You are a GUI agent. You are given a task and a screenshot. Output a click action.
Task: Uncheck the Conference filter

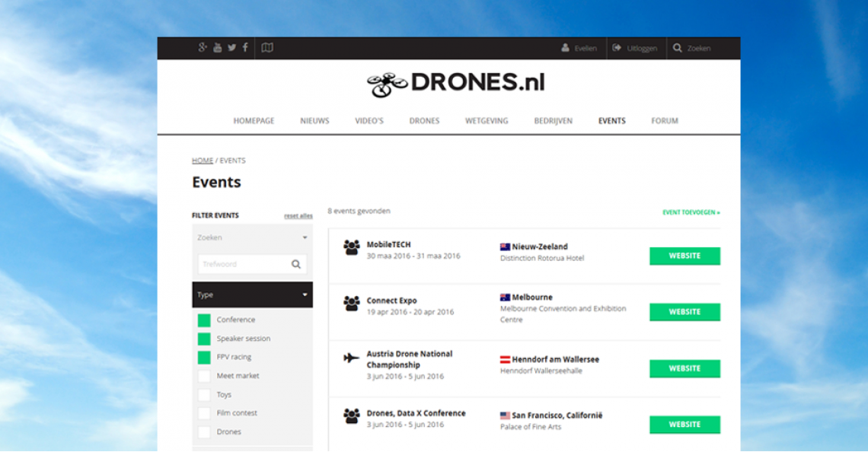(x=203, y=320)
